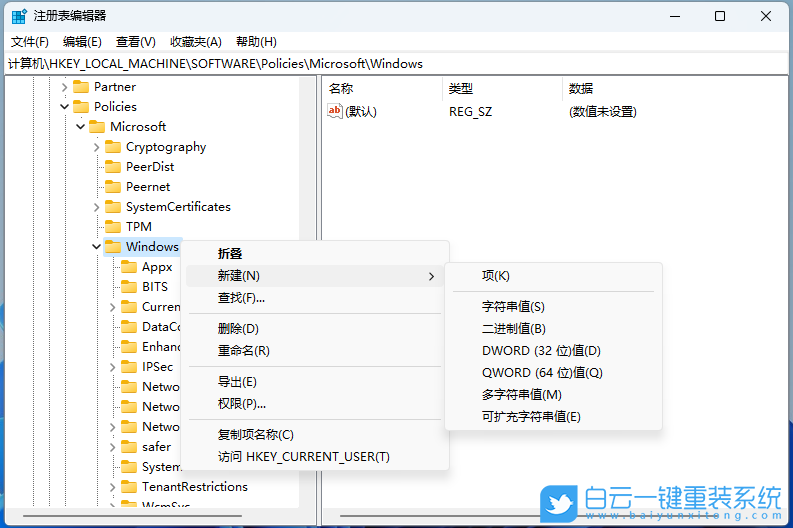Click the Cryptography folder icon
Image resolution: width=793 pixels, height=528 pixels.
pos(113,147)
